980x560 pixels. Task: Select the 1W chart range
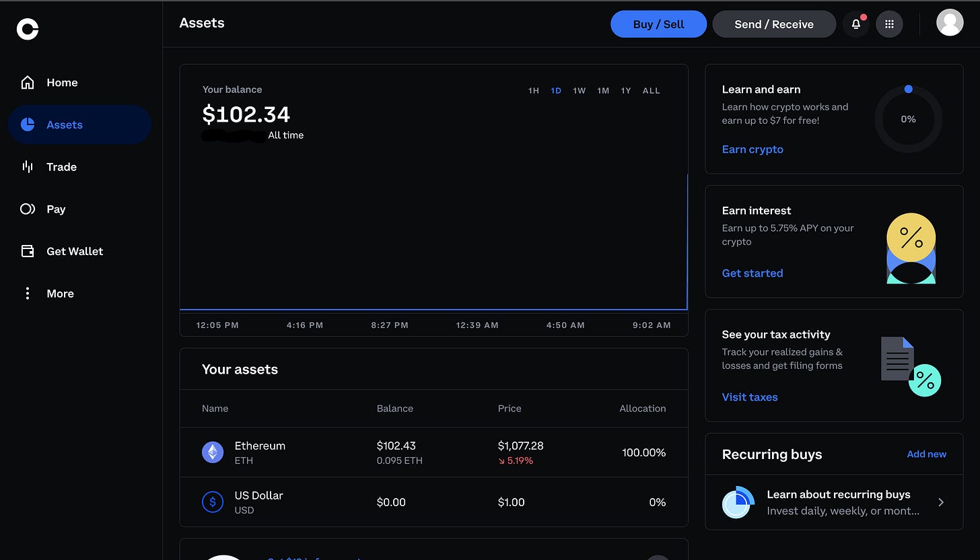[580, 91]
